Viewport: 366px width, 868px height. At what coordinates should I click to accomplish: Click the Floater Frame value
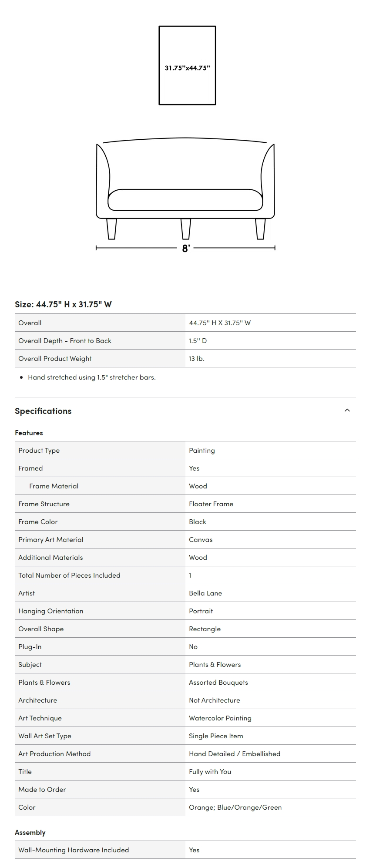(x=211, y=504)
